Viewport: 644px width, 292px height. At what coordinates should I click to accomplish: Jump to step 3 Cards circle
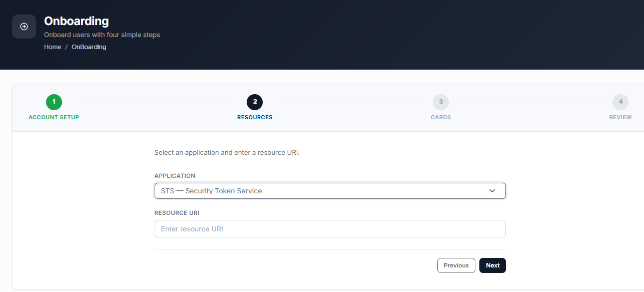point(441,102)
